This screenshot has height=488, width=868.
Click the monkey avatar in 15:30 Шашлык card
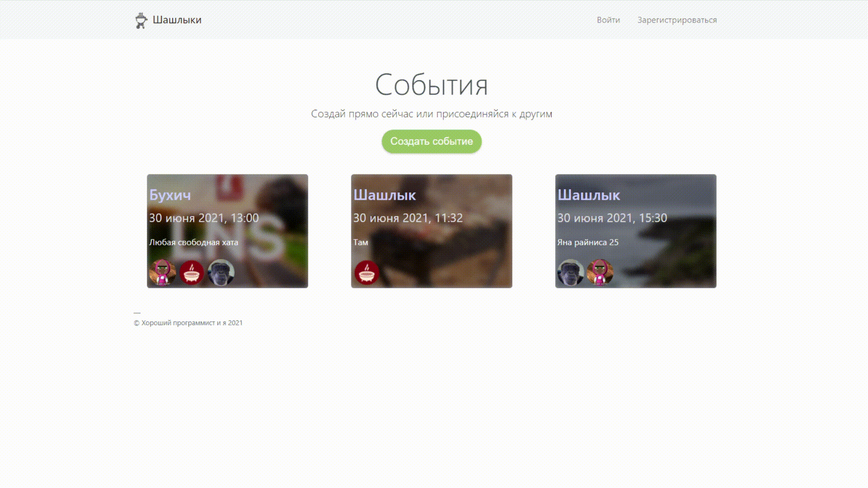click(571, 272)
